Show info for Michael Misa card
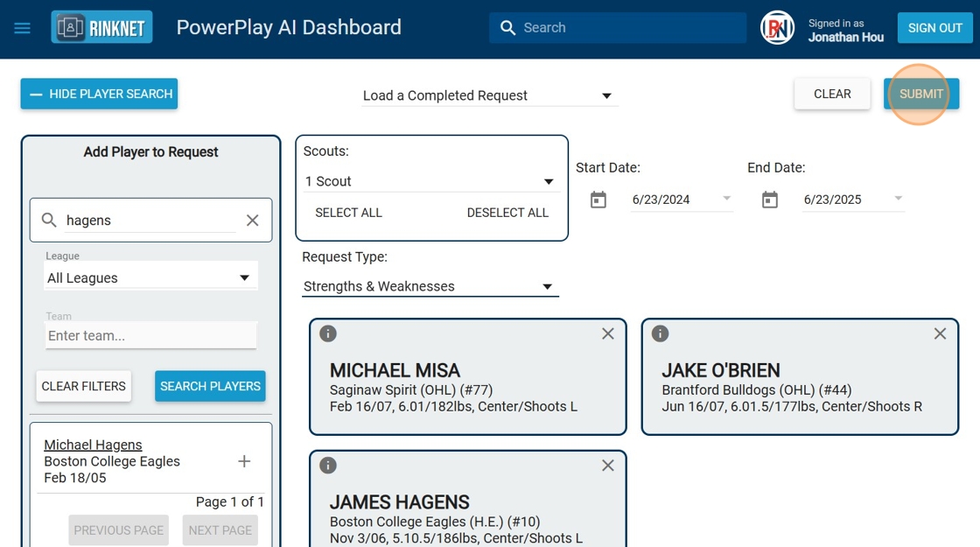Image resolution: width=980 pixels, height=547 pixels. 328,333
